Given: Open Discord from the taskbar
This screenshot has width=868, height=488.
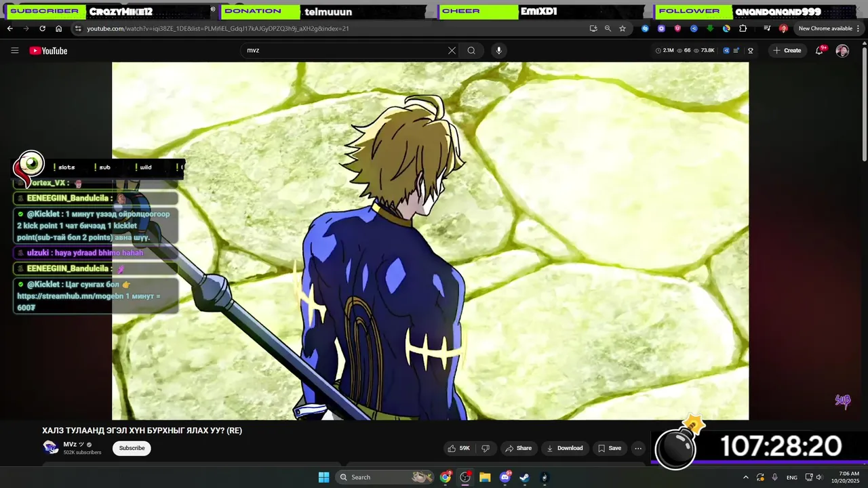Looking at the screenshot, I should coord(505,477).
